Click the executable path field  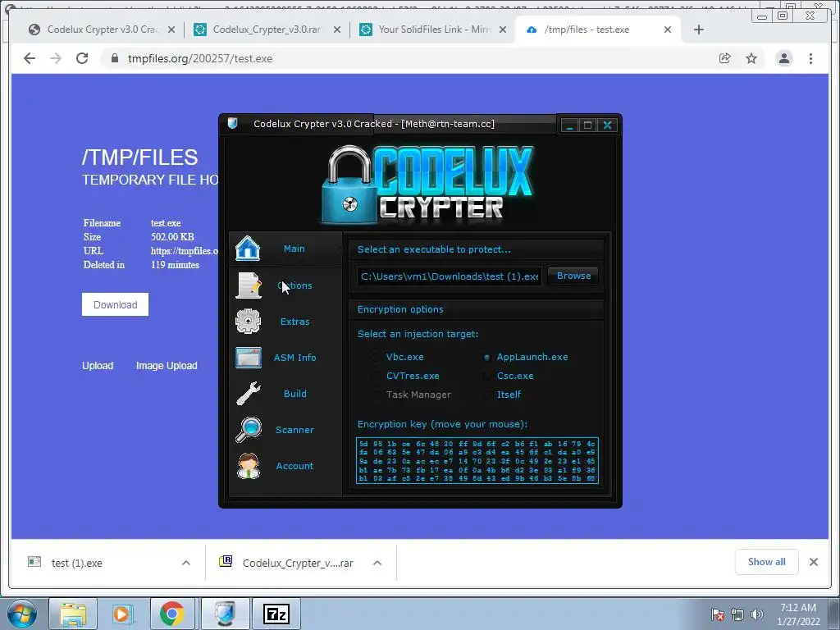coord(450,276)
